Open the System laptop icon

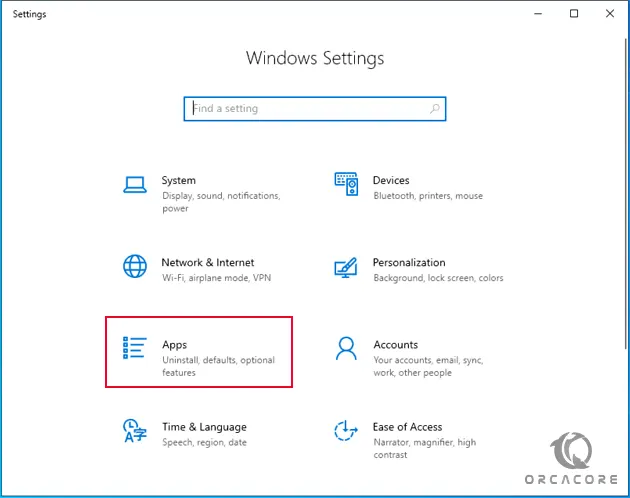[135, 185]
